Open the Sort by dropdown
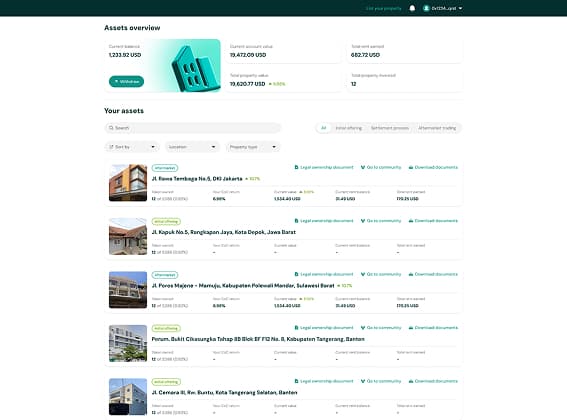The width and height of the screenshot is (567, 420). pos(132,147)
